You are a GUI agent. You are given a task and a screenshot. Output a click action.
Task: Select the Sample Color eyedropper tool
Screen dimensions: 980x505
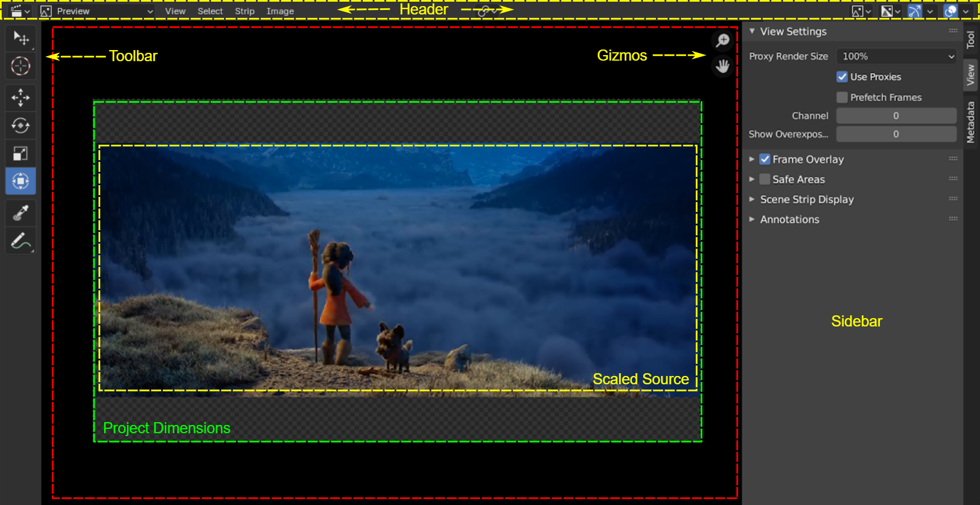pos(21,213)
